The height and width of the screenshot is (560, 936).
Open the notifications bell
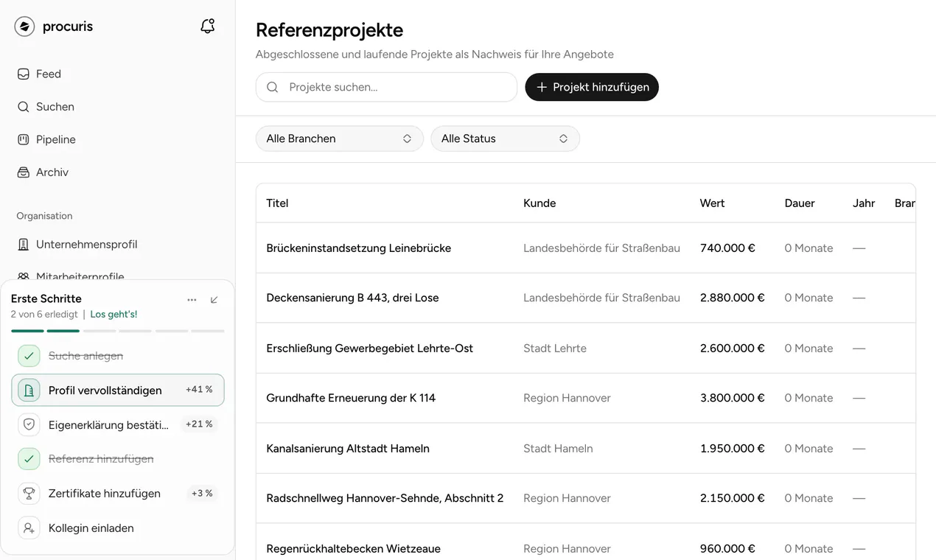208,27
